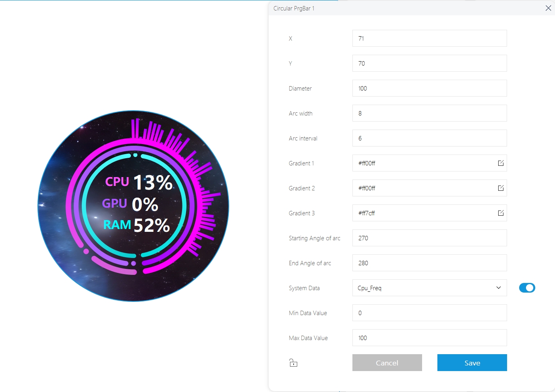Viewport: 555px width, 392px height.
Task: Open color picker for Gradient 3
Action: 501,213
